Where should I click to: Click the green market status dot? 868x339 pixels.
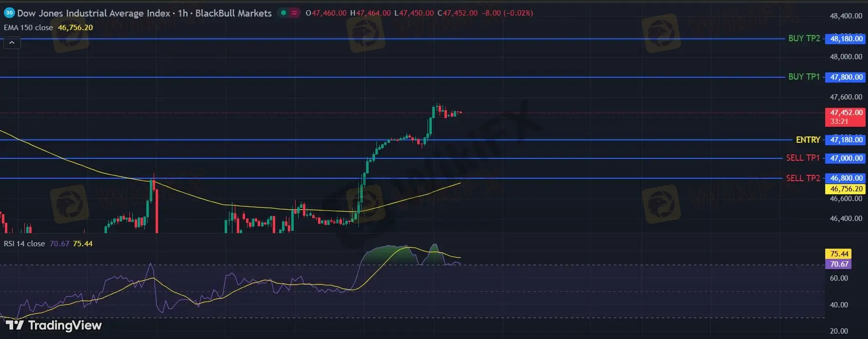tap(283, 13)
